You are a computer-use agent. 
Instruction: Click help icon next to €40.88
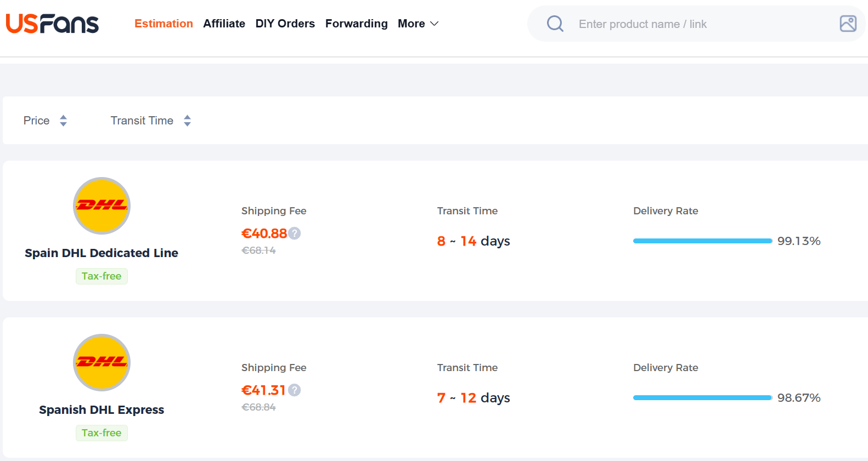point(295,234)
